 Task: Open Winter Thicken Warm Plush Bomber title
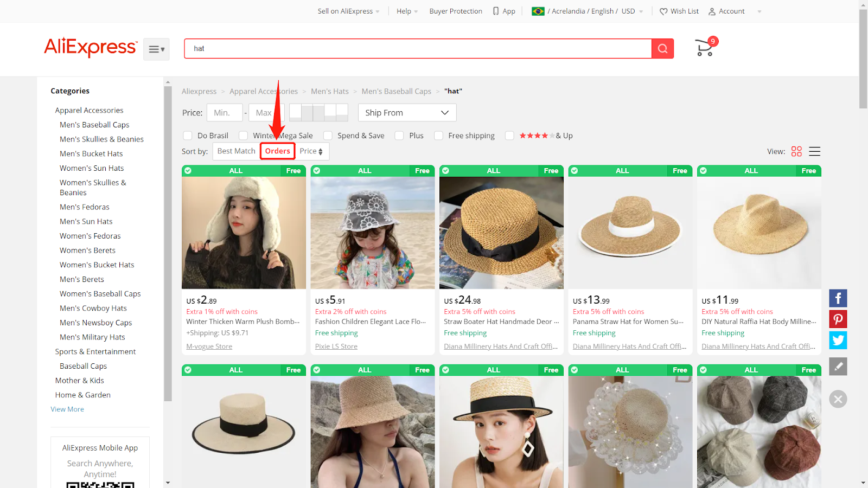pos(243,322)
